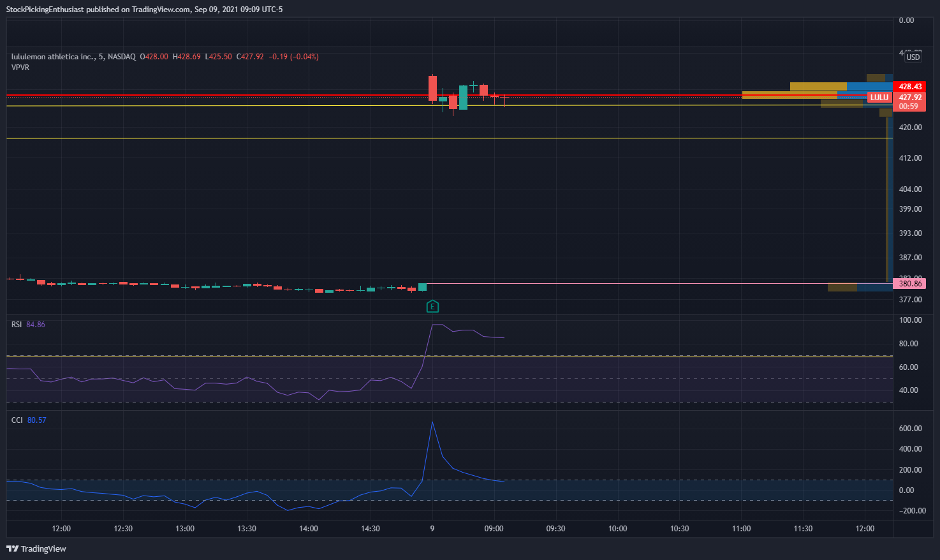Viewport: 940px width, 560px height.
Task: Click the 14:00 time axis label
Action: click(x=309, y=529)
